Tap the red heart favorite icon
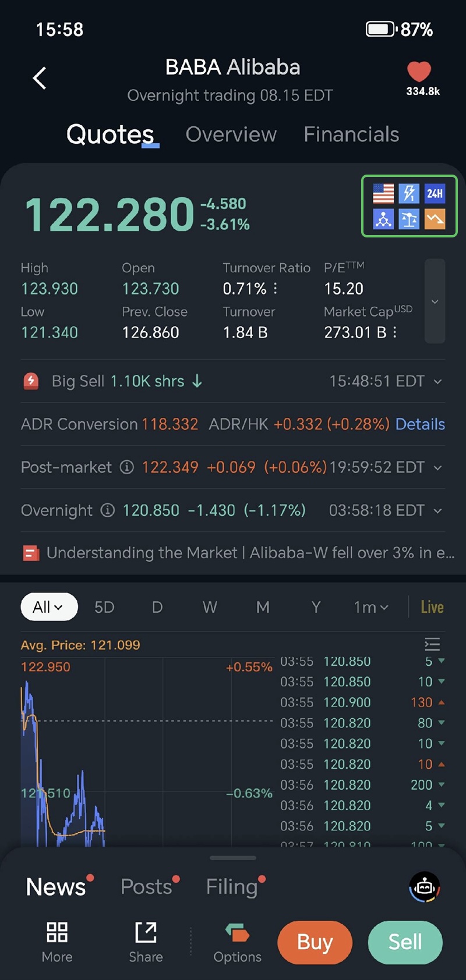The width and height of the screenshot is (466, 980). [x=419, y=72]
